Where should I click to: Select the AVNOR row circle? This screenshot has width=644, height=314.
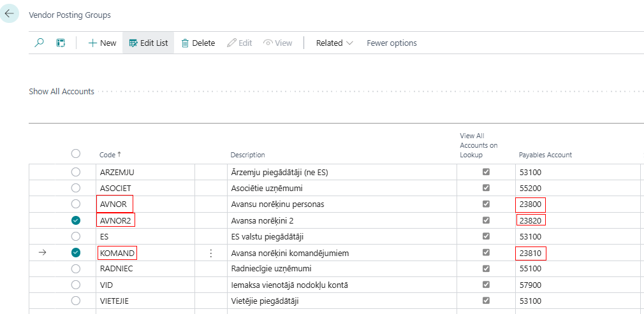tap(76, 204)
